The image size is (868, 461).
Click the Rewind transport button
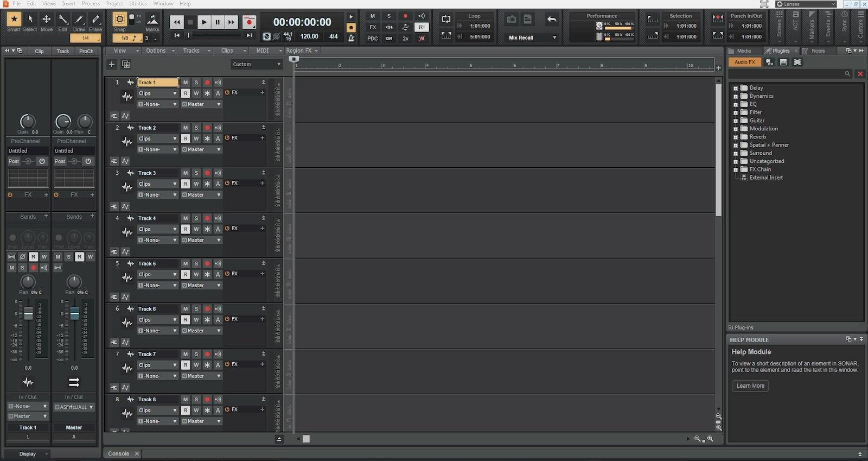pos(177,22)
